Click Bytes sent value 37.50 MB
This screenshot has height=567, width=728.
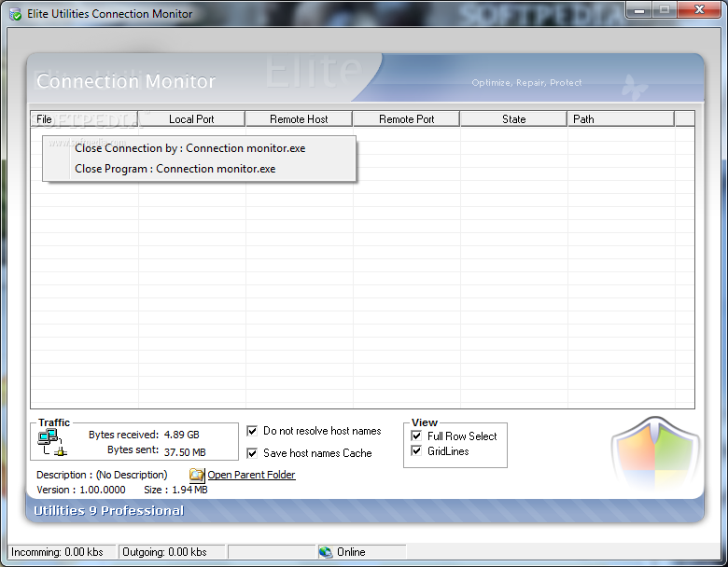pyautogui.click(x=185, y=452)
